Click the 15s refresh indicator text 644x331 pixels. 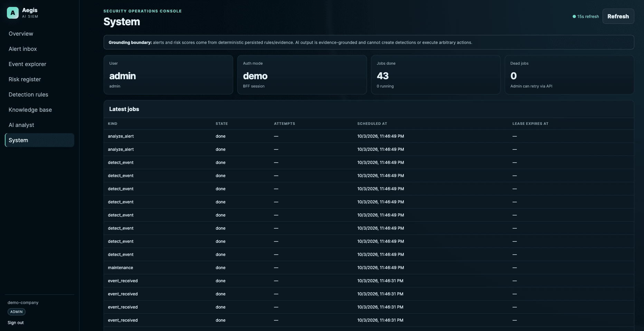coord(588,17)
